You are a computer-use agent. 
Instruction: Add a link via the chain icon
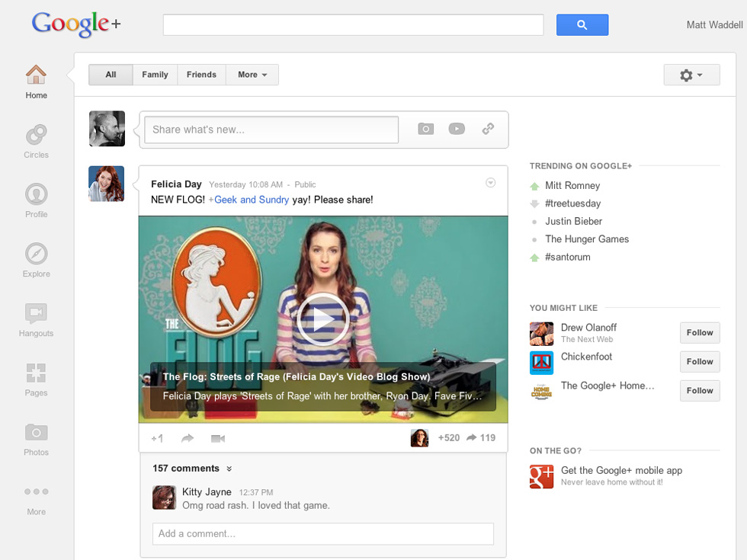tap(488, 129)
